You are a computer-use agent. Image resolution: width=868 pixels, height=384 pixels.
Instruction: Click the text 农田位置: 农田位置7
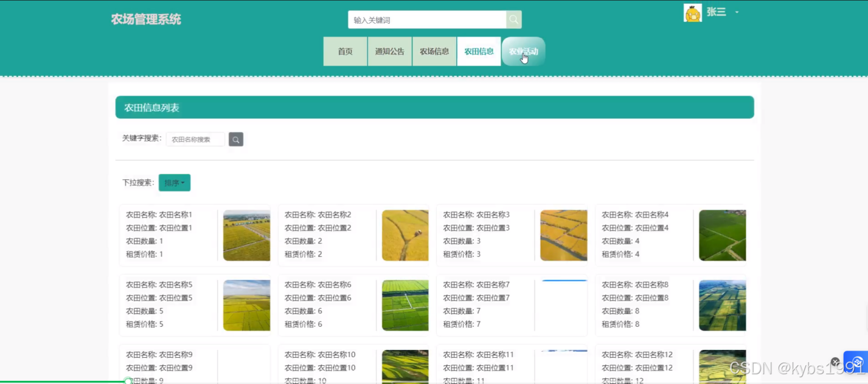tap(476, 298)
